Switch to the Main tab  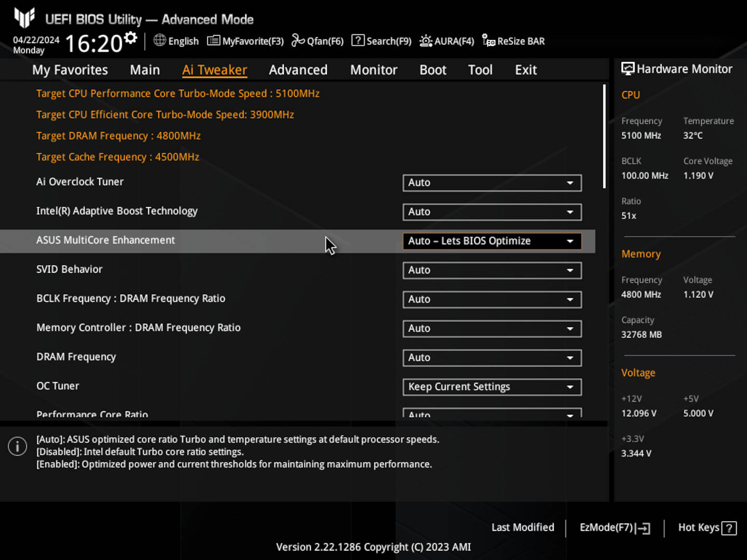[x=145, y=70]
